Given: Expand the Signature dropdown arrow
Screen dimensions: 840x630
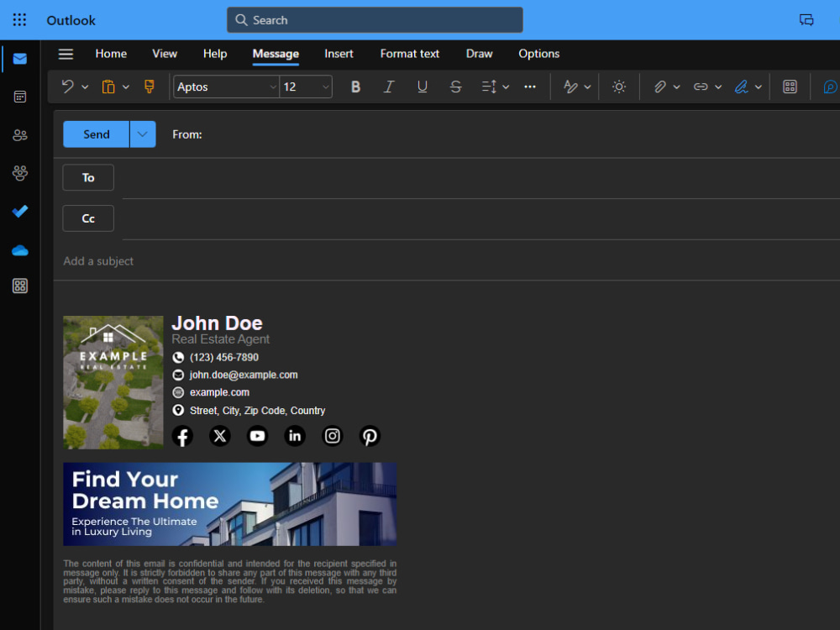Looking at the screenshot, I should (758, 87).
